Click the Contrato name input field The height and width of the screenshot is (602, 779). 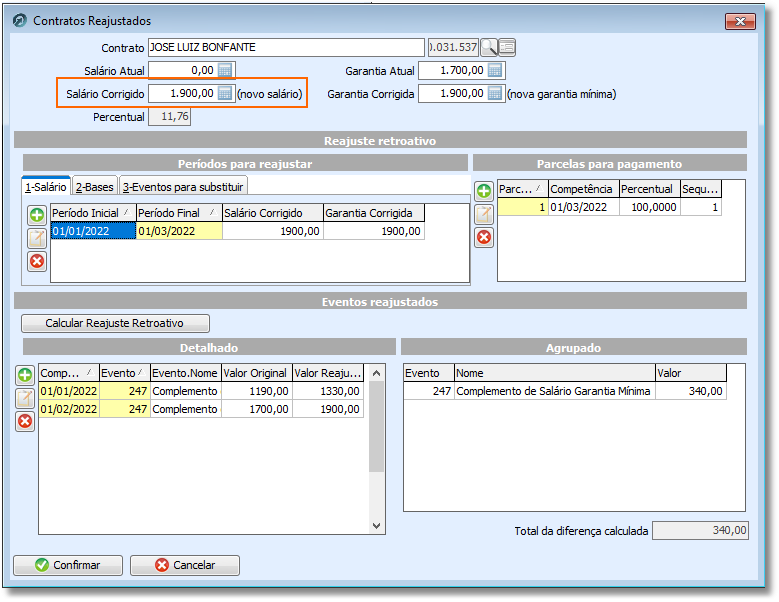pos(286,47)
